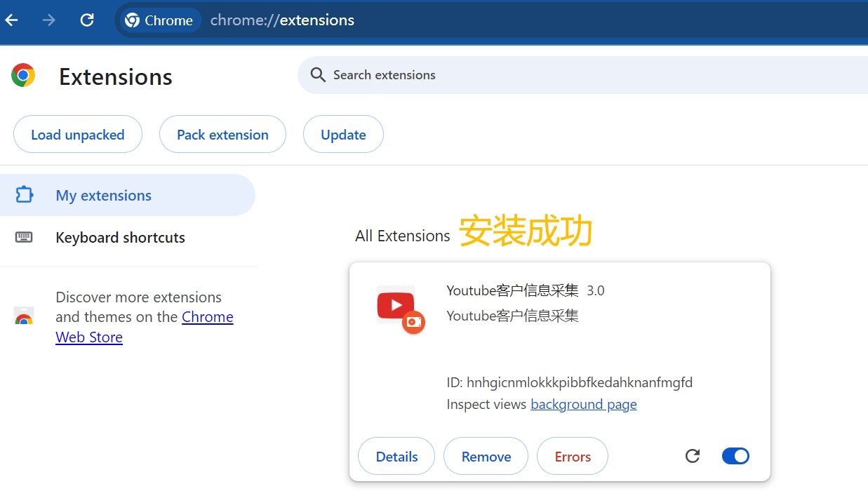
Task: Click the All Extensions heading
Action: click(403, 236)
